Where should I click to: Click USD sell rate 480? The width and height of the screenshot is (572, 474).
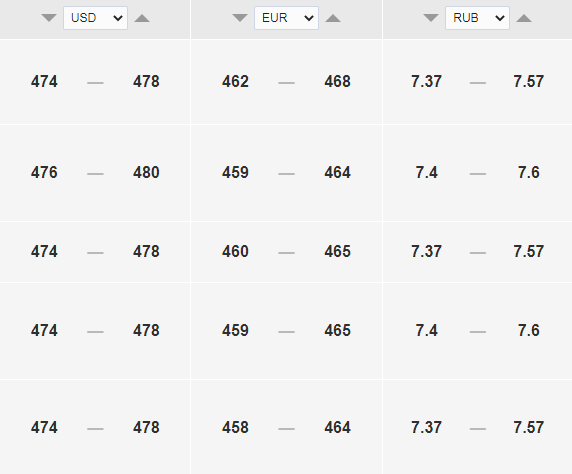(146, 173)
